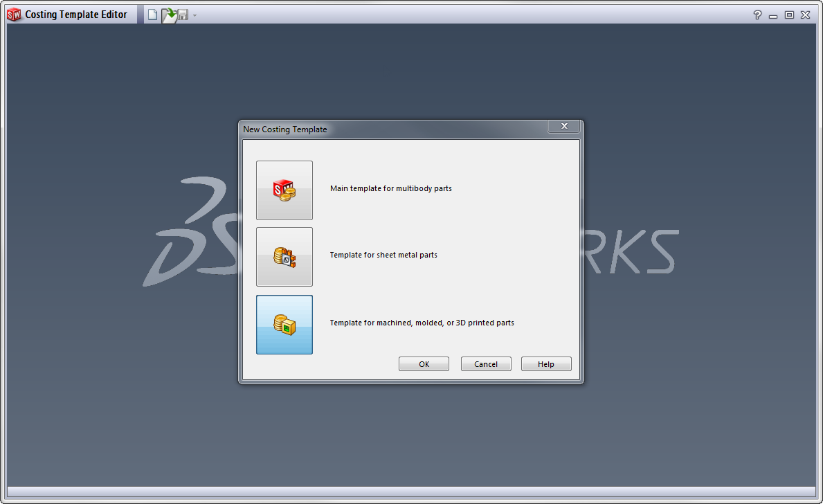
Task: Open Help from the dialog's Help button
Action: (546, 364)
